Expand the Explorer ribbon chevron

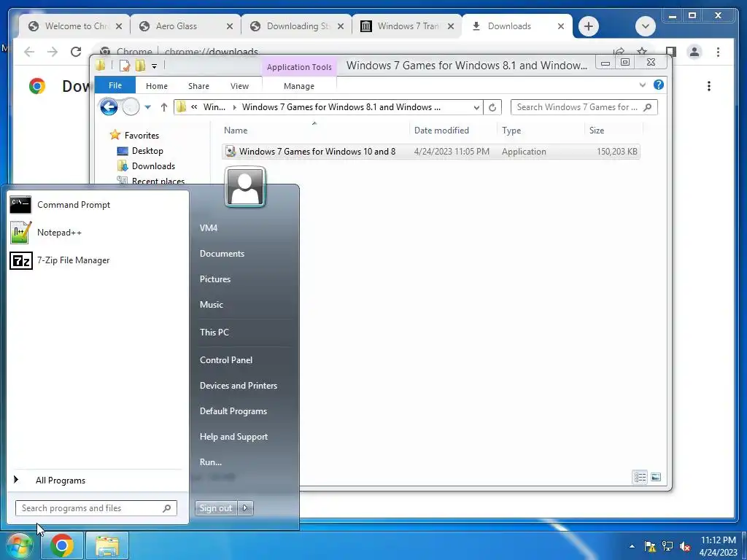642,85
